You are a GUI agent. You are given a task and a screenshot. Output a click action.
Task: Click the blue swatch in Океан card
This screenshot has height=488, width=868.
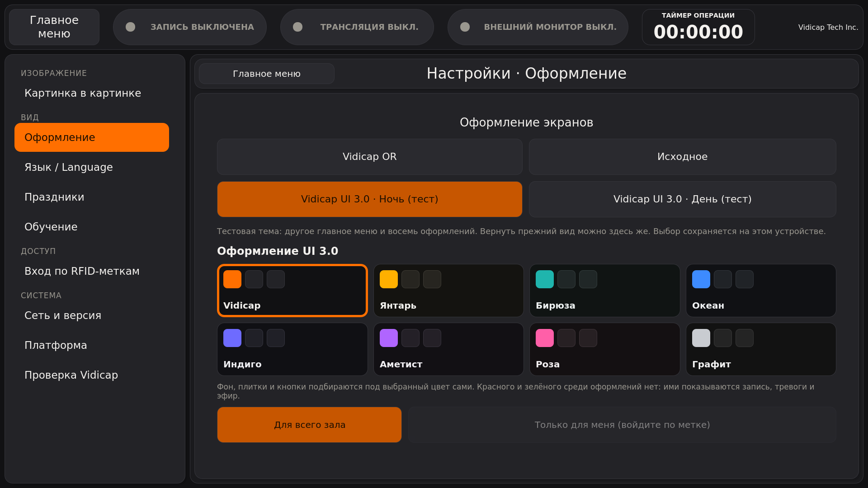[701, 279]
